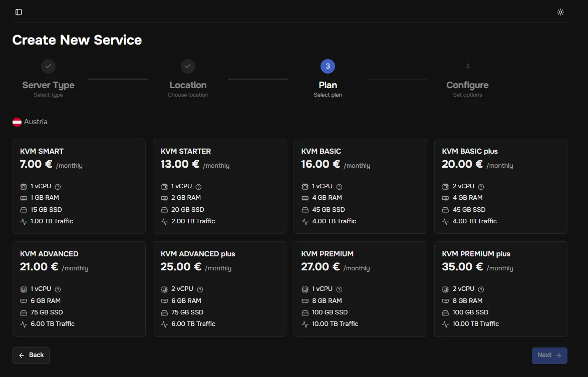Click the step 3 Plan circle
Screen dimensions: 588x377
328,66
